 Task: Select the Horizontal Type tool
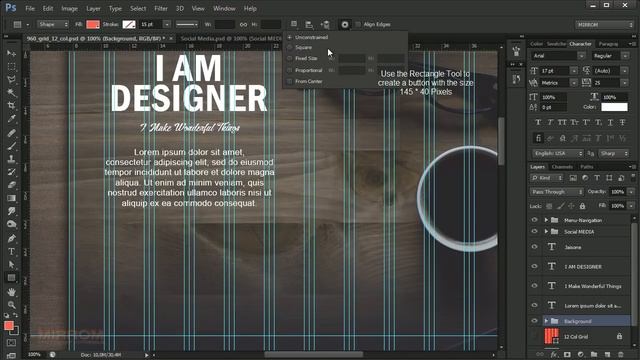(11, 251)
